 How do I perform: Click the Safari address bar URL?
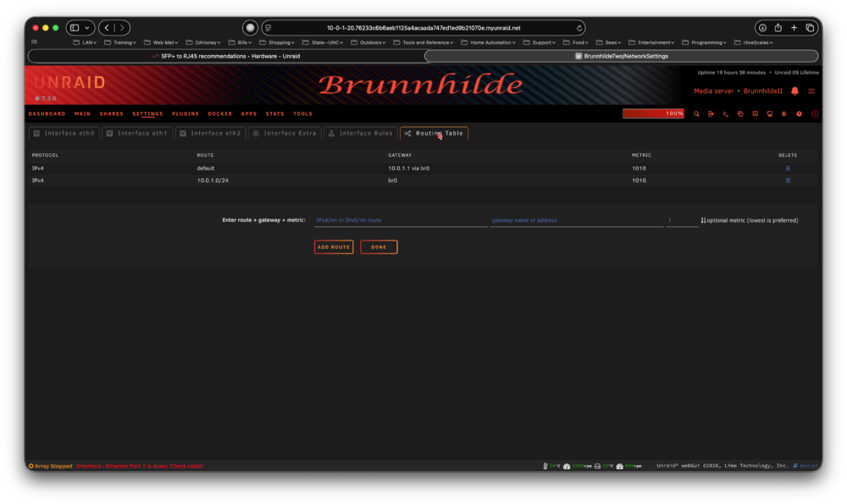pos(423,28)
